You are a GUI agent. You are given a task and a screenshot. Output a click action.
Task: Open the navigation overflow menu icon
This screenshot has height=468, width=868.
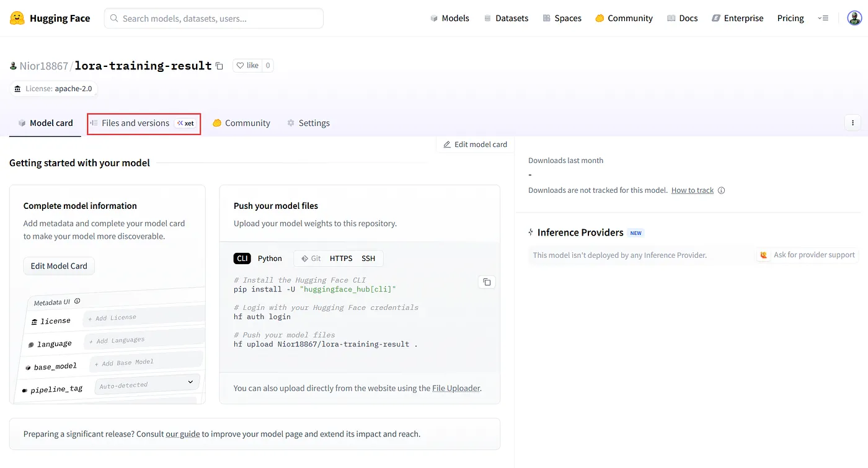823,18
